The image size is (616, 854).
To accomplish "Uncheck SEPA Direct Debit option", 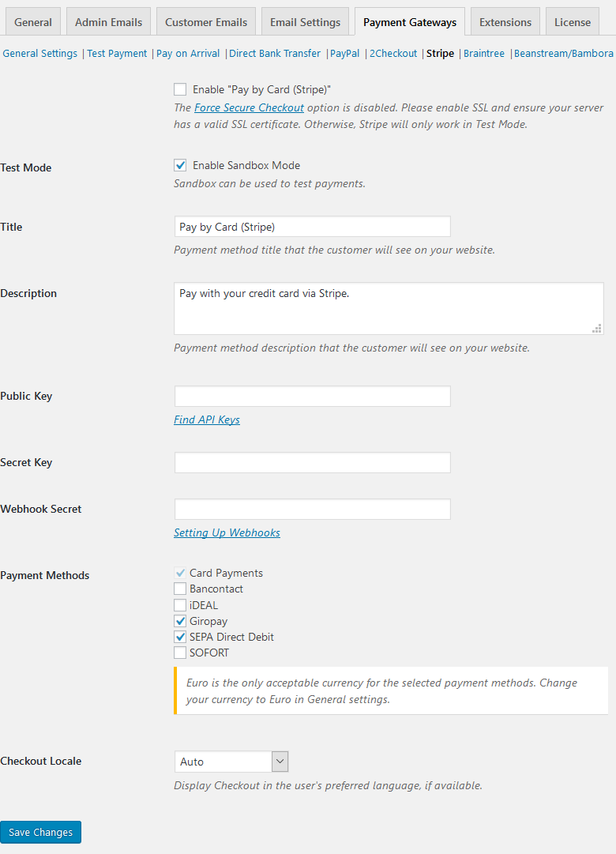I will coord(180,638).
